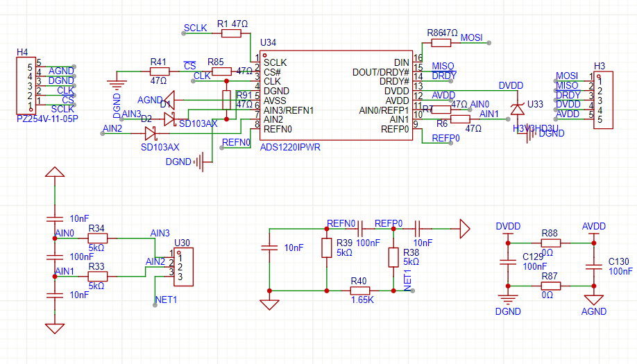Click the PZ254V-11-05P part name label

point(47,119)
